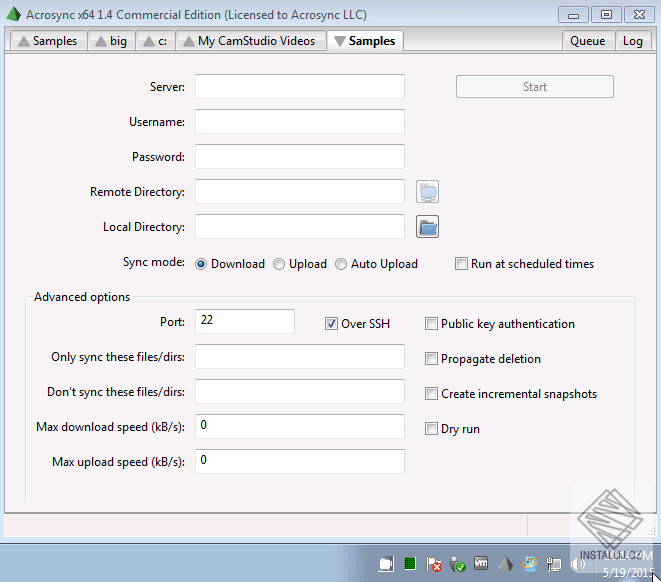This screenshot has width=661, height=582.
Task: Open the Queue tab
Action: click(588, 41)
